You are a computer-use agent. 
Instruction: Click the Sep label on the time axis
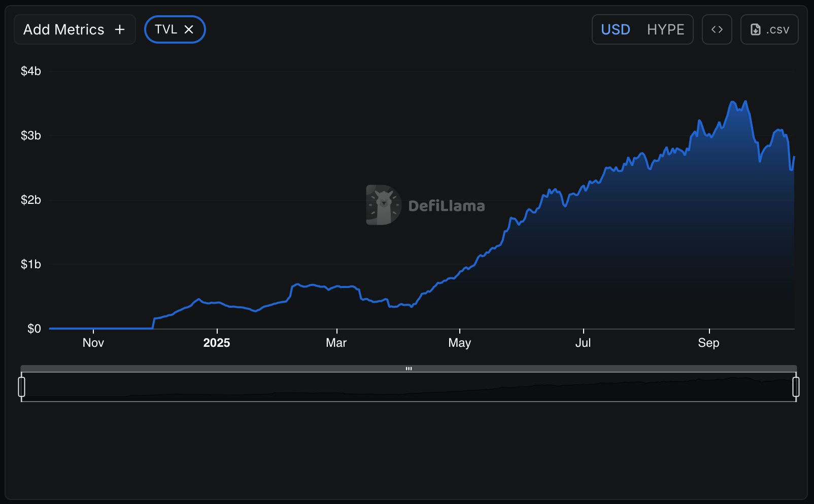tap(708, 343)
